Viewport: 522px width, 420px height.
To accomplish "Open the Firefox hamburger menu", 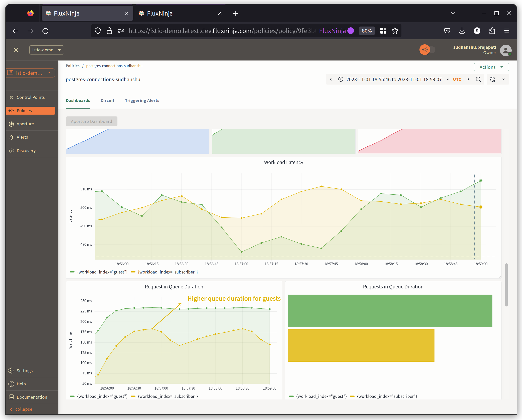I will (x=507, y=31).
